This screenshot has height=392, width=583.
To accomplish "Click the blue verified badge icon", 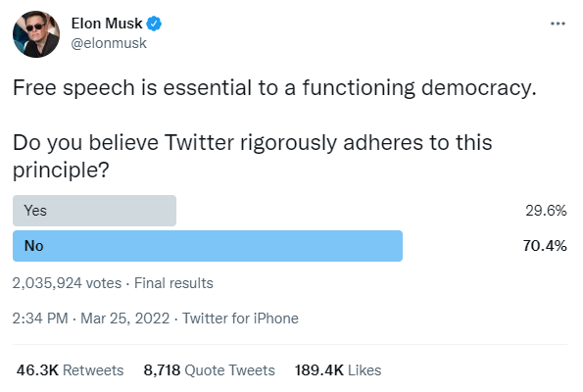I will 154,24.
